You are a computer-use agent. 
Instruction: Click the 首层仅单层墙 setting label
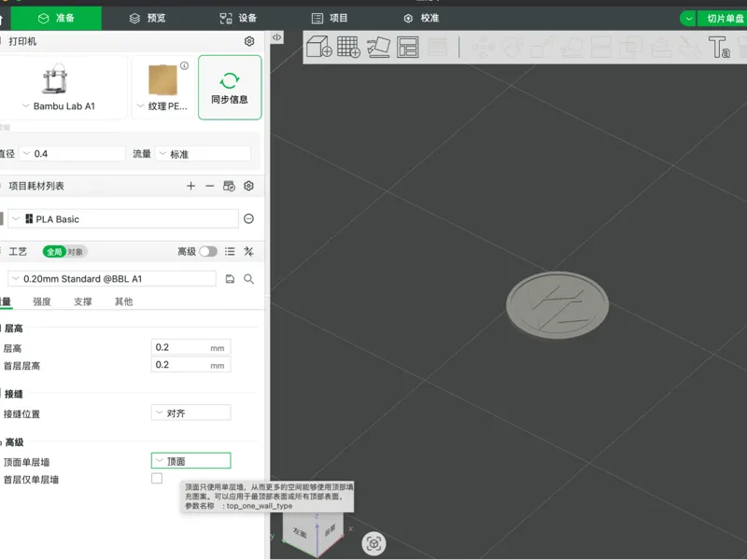(31, 480)
